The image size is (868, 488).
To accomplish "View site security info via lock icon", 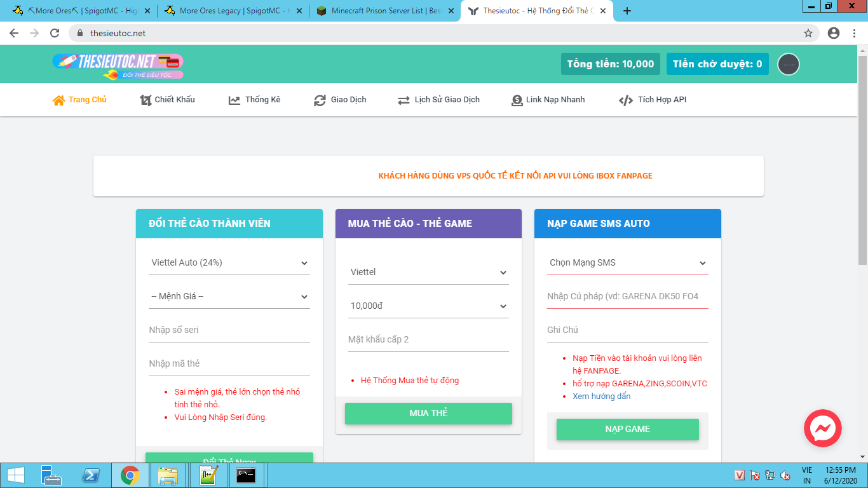I will 80,33.
